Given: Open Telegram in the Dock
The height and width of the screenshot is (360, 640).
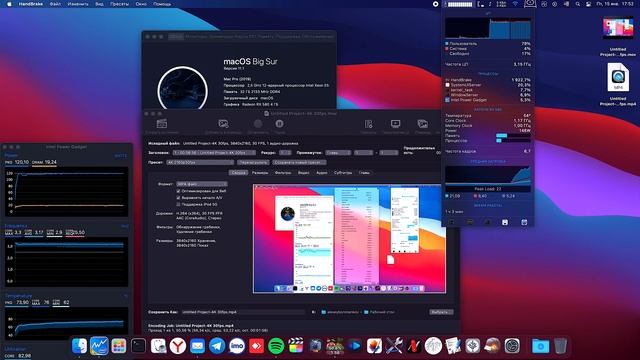Looking at the screenshot, I should [217, 346].
